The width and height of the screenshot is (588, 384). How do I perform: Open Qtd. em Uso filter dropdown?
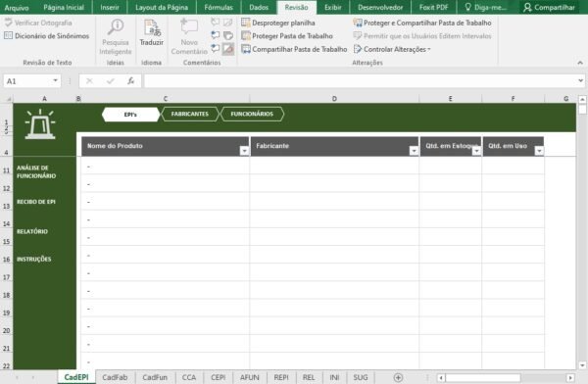click(x=539, y=151)
